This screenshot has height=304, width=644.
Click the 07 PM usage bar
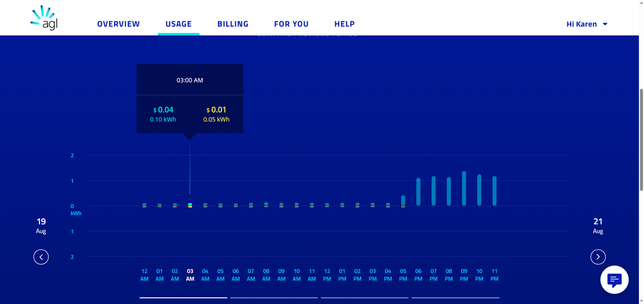click(434, 191)
